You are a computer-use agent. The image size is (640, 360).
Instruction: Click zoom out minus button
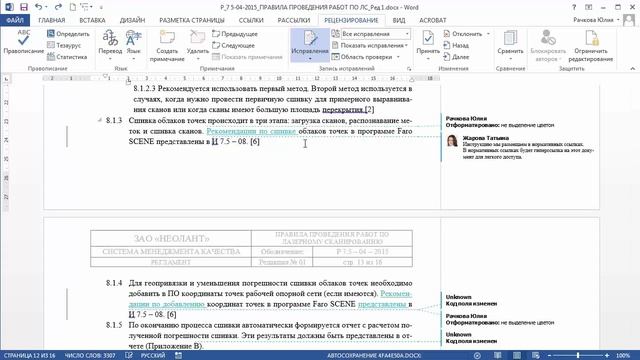[x=549, y=356]
